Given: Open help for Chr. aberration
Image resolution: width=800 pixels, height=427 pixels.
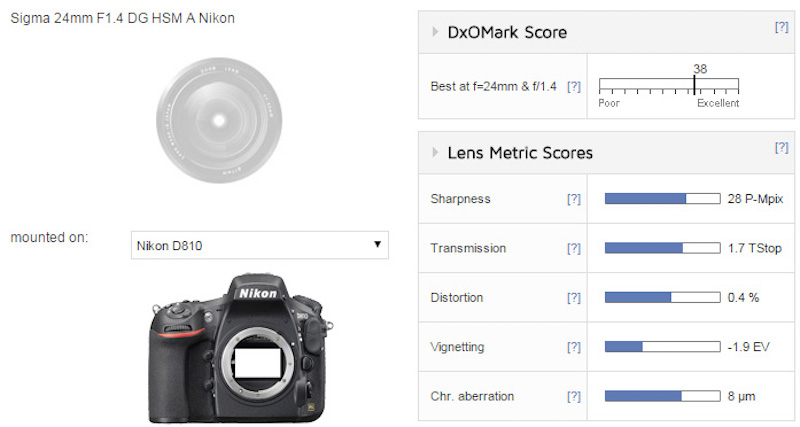Looking at the screenshot, I should click(573, 397).
